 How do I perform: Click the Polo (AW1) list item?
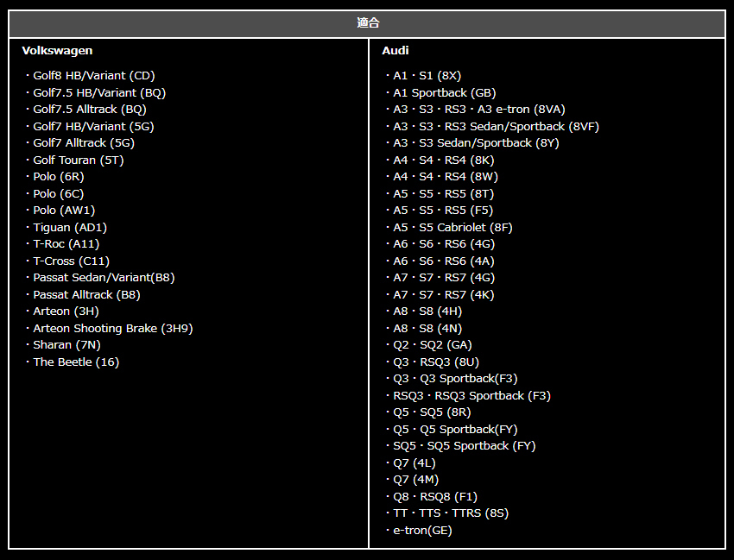(64, 211)
